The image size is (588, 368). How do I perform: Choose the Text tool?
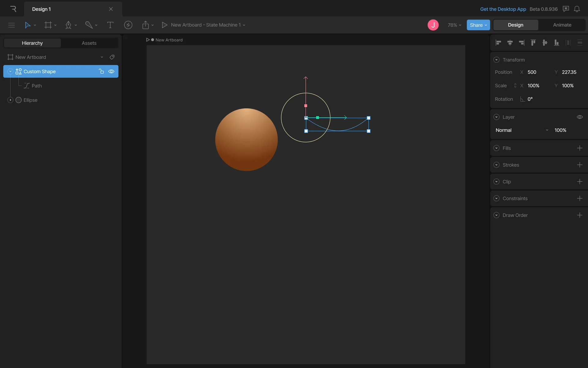pos(110,25)
